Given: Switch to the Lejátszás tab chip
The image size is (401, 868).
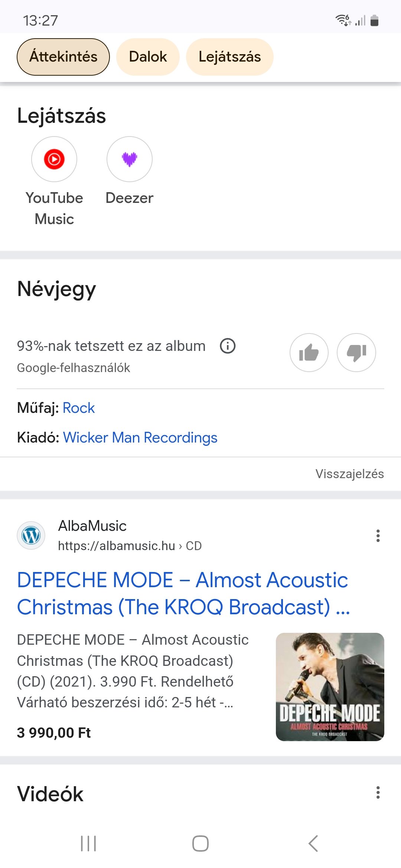Looking at the screenshot, I should point(230,57).
